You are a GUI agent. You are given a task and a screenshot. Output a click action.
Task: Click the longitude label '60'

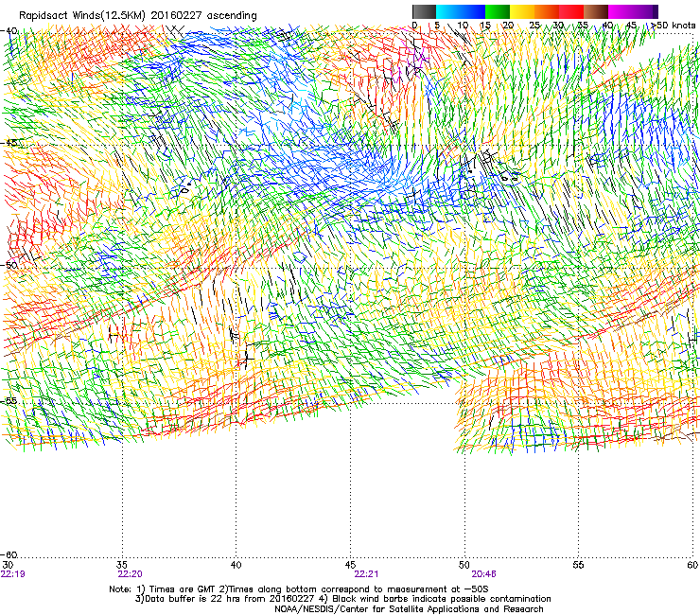click(x=692, y=565)
